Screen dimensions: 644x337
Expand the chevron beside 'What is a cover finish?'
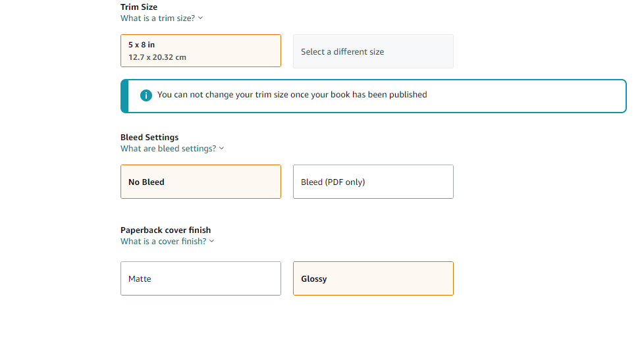212,241
